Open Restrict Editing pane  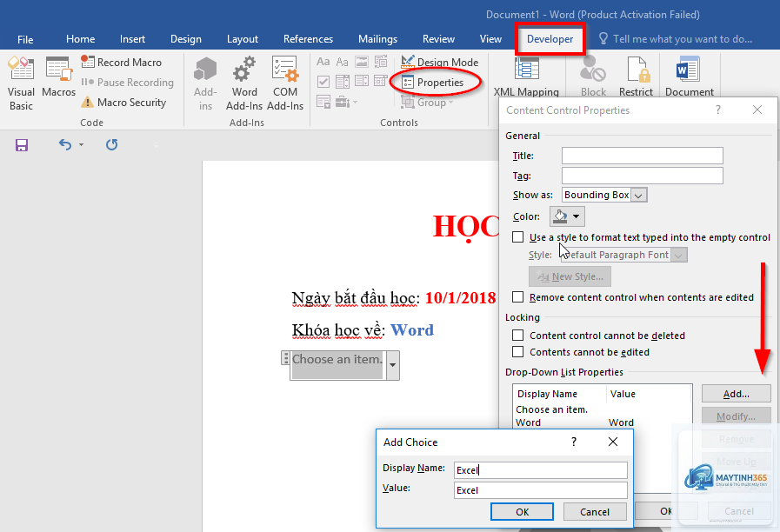(636, 77)
